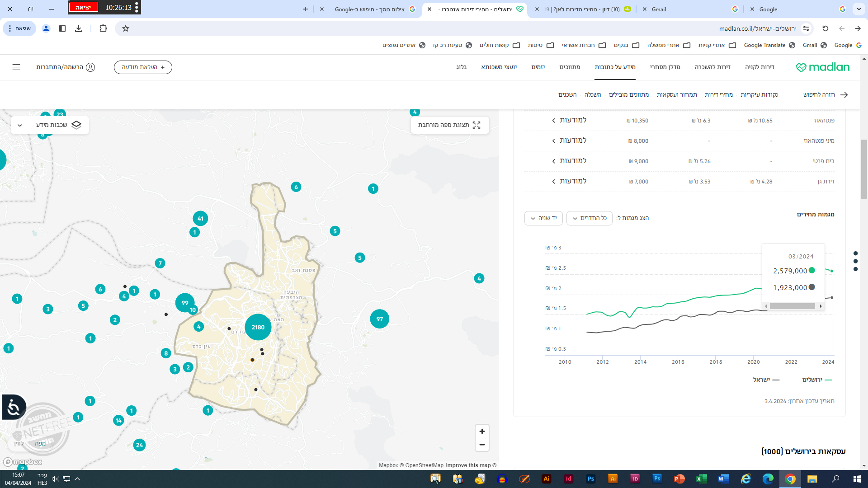The height and width of the screenshot is (488, 868).
Task: Click the Madlan logo
Action: pos(822,67)
